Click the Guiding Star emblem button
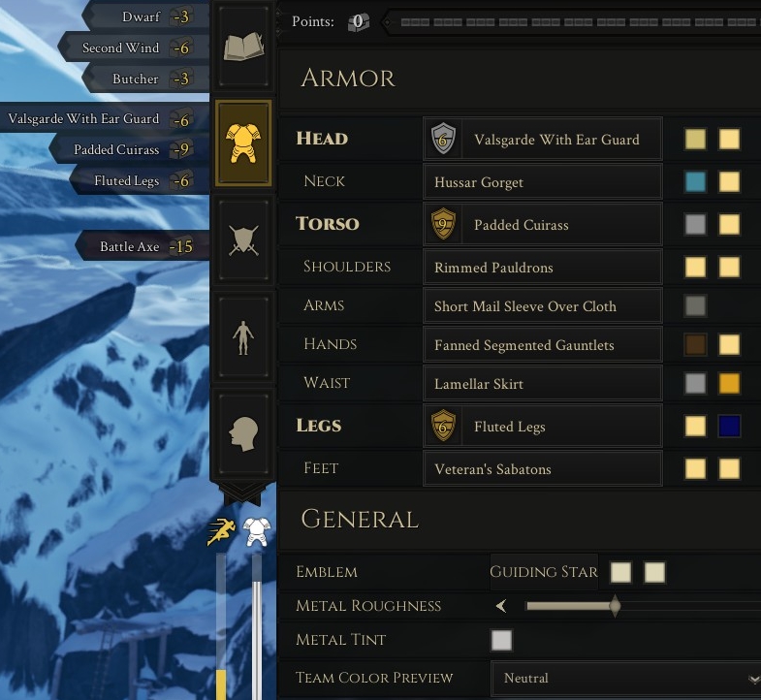Viewport: 761px width, 700px height. (544, 572)
